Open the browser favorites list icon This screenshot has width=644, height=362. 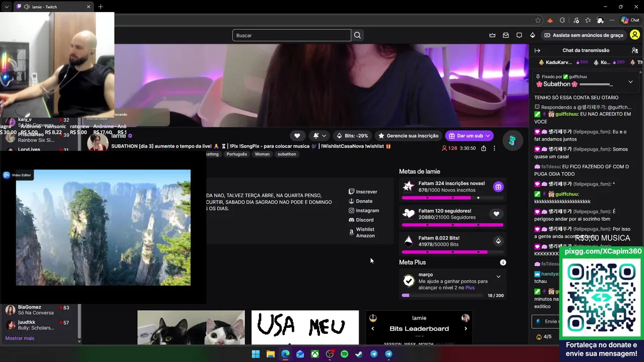tap(588, 20)
